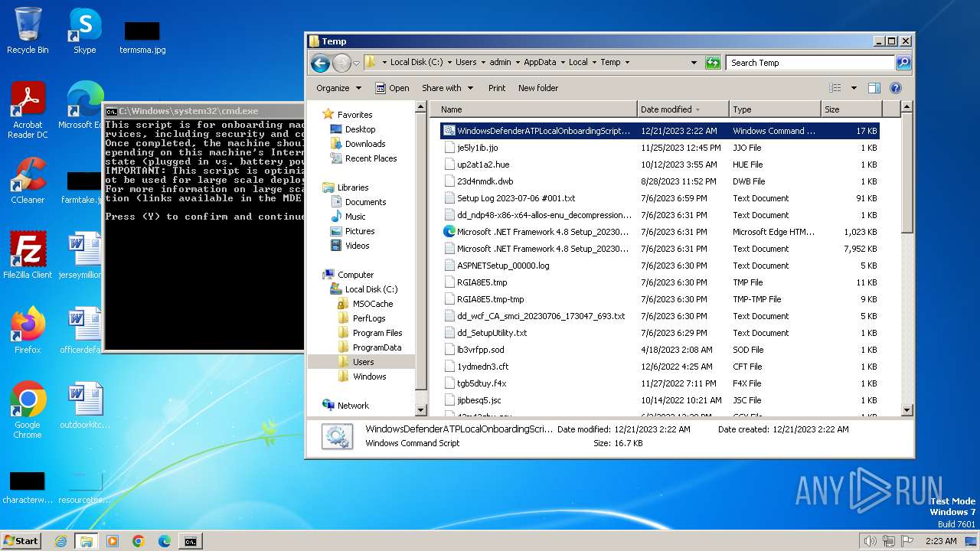The height and width of the screenshot is (551, 980).
Task: Open recent pages dropdown arrow
Action: tap(356, 63)
